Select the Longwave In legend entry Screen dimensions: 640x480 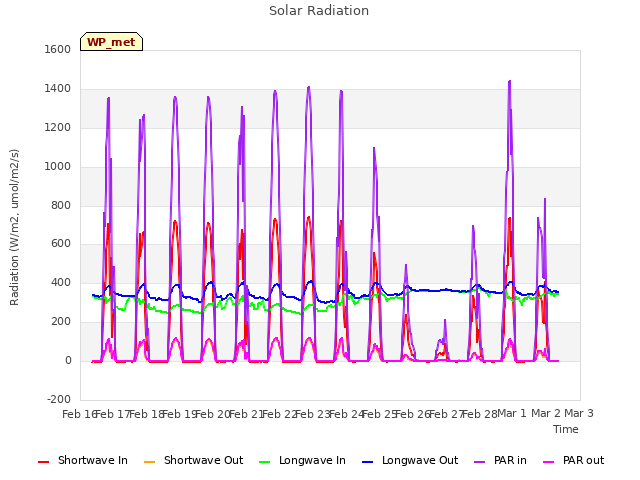[302, 460]
